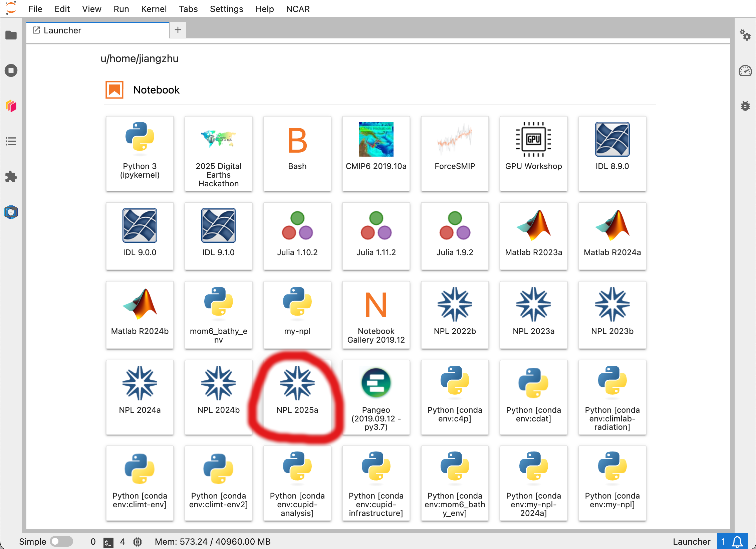The width and height of the screenshot is (756, 549).
Task: Click the kernel chip icon in status bar
Action: pos(138,542)
